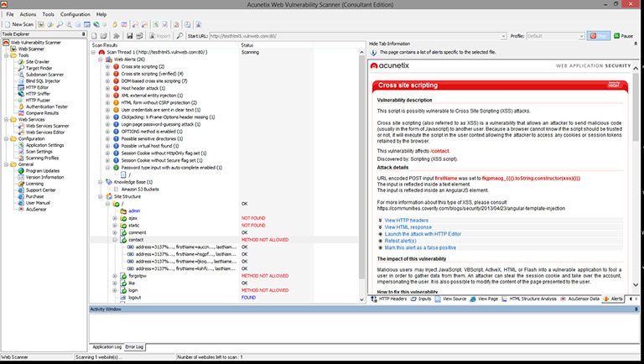Open AcuSensor in Tools Explorer

point(36,209)
